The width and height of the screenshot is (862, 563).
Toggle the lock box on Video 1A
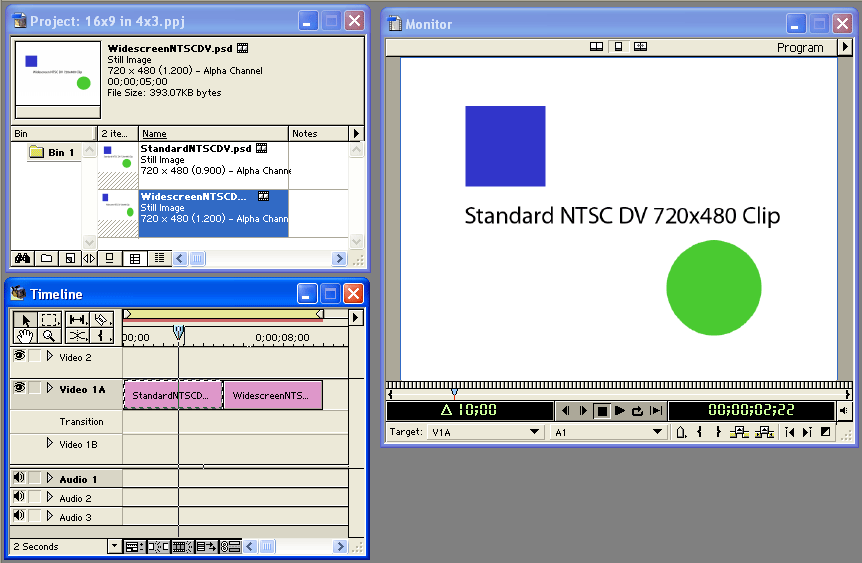point(35,388)
